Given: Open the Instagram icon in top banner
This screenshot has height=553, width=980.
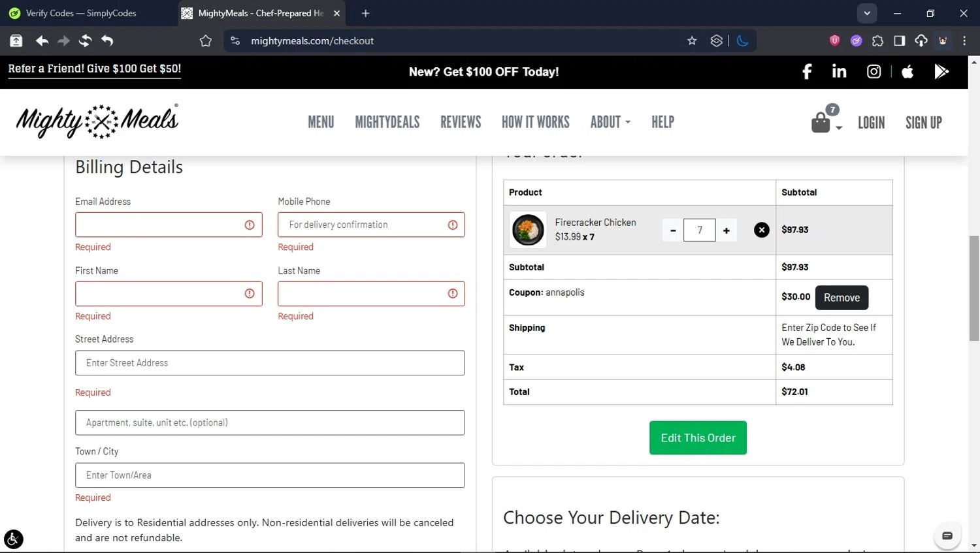Looking at the screenshot, I should [874, 72].
